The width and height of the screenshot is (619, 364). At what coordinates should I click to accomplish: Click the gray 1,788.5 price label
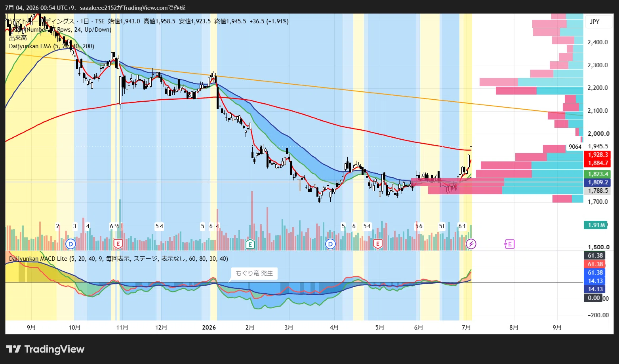tap(598, 191)
